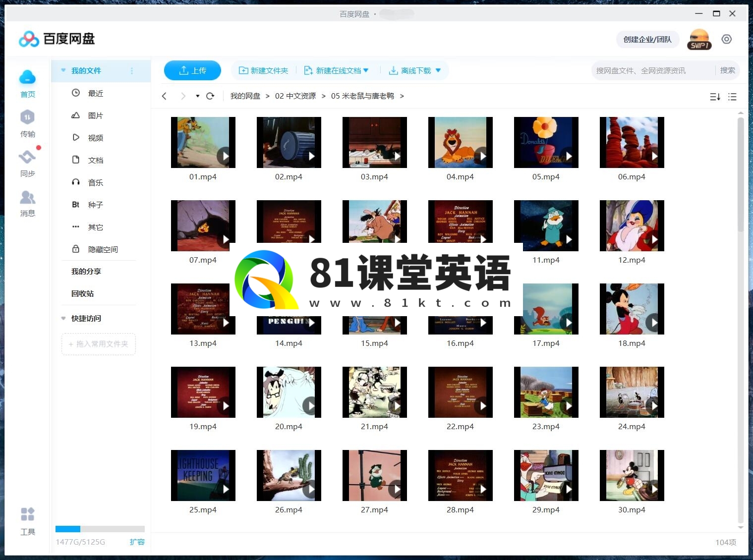Open 回收站 recycle bin
The image size is (753, 560).
[x=82, y=293]
